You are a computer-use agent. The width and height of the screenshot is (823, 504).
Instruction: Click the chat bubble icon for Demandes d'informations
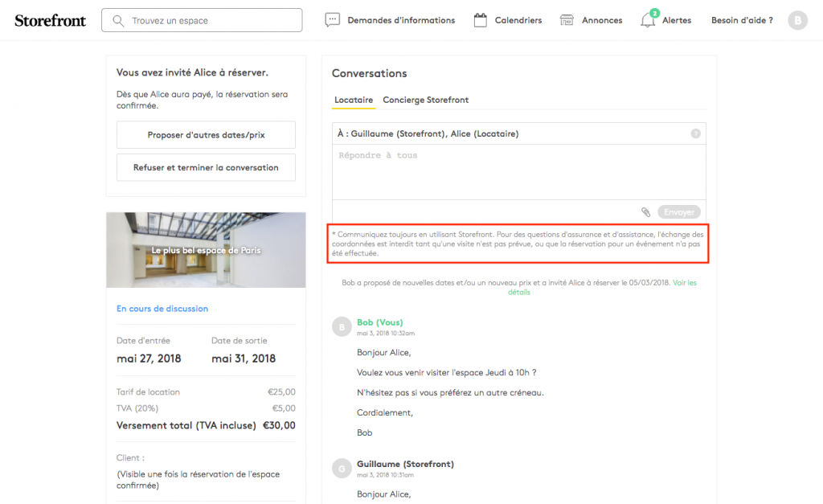pos(333,20)
